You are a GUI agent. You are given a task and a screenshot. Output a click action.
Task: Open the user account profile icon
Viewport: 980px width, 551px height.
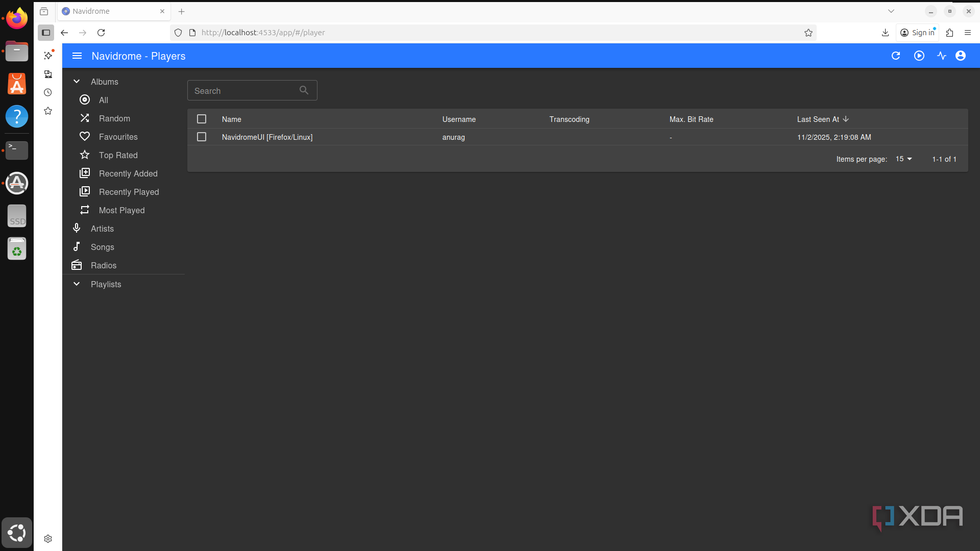[x=961, y=56]
